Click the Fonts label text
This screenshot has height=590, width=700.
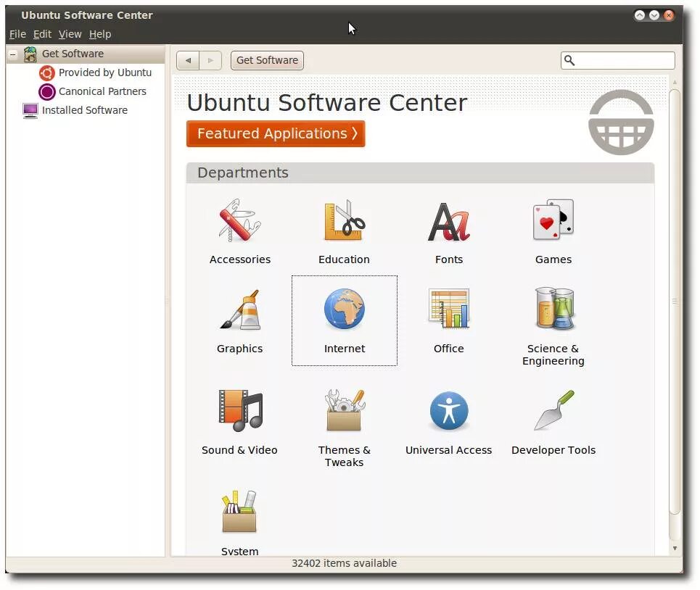tap(449, 259)
